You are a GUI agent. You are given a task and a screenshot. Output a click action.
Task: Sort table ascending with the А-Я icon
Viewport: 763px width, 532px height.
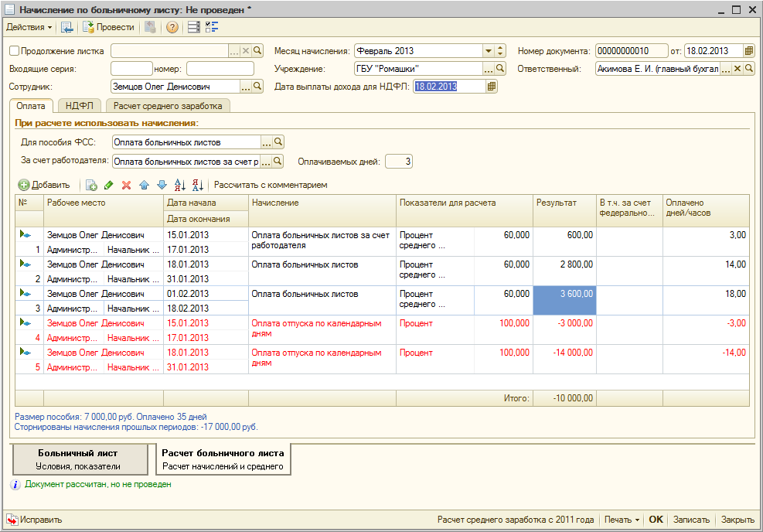[180, 186]
